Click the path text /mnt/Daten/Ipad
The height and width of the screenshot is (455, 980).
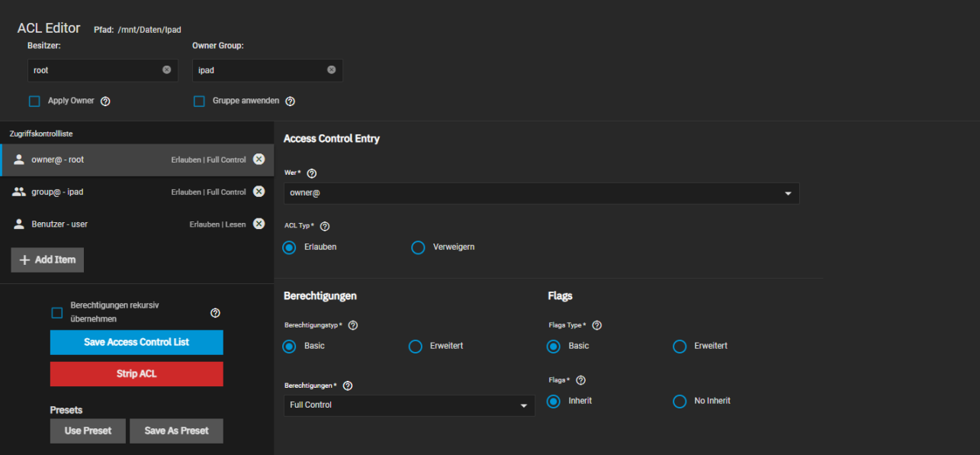tap(149, 30)
